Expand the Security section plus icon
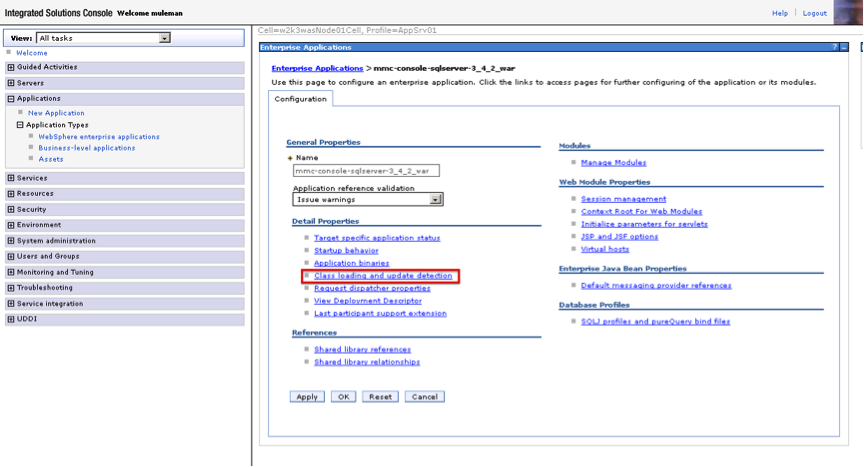The height and width of the screenshot is (467, 864). click(11, 210)
